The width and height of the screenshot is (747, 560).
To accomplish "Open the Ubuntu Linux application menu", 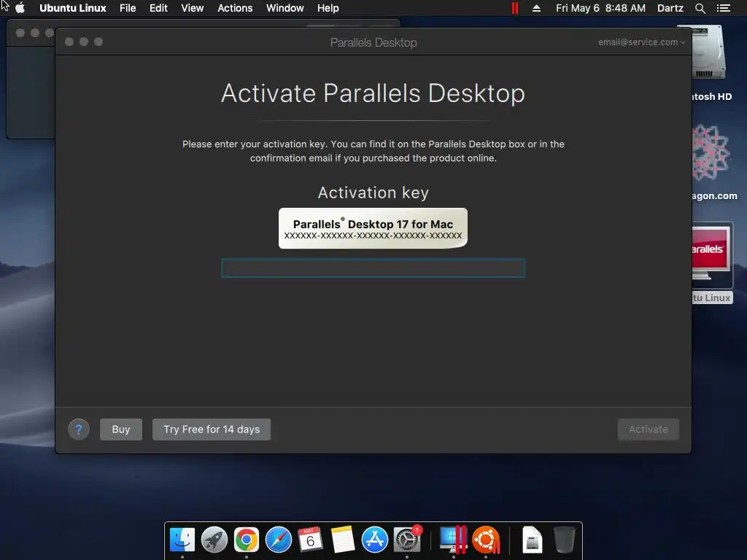I will pyautogui.click(x=72, y=8).
